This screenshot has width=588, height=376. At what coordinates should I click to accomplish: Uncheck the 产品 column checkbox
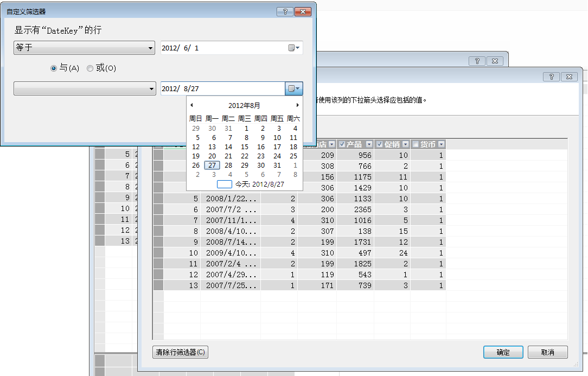[342, 144]
